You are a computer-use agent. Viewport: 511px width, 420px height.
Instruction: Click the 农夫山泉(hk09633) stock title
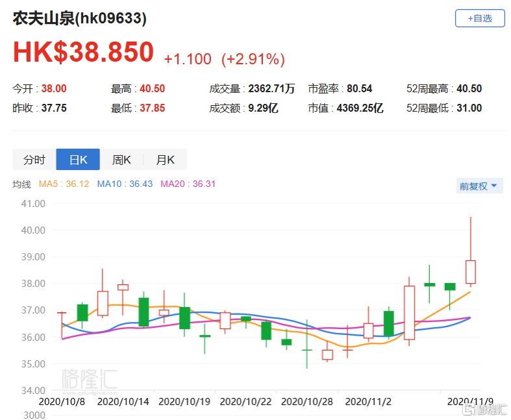(80, 19)
